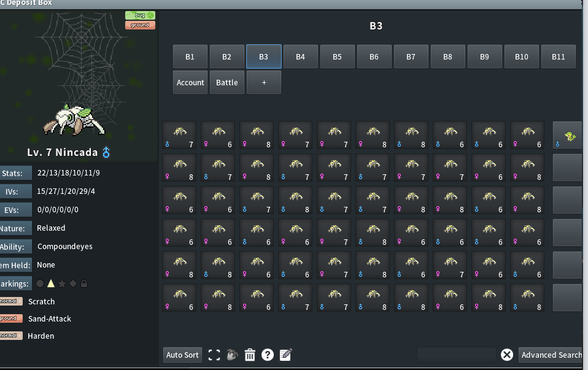The height and width of the screenshot is (370, 588).
Task: Click the Sand-Attack move name
Action: [50, 318]
